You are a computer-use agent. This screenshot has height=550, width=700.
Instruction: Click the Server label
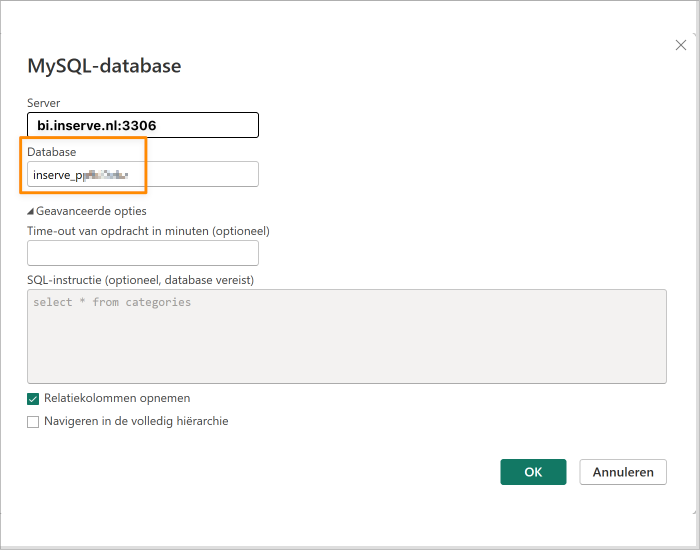[x=43, y=103]
